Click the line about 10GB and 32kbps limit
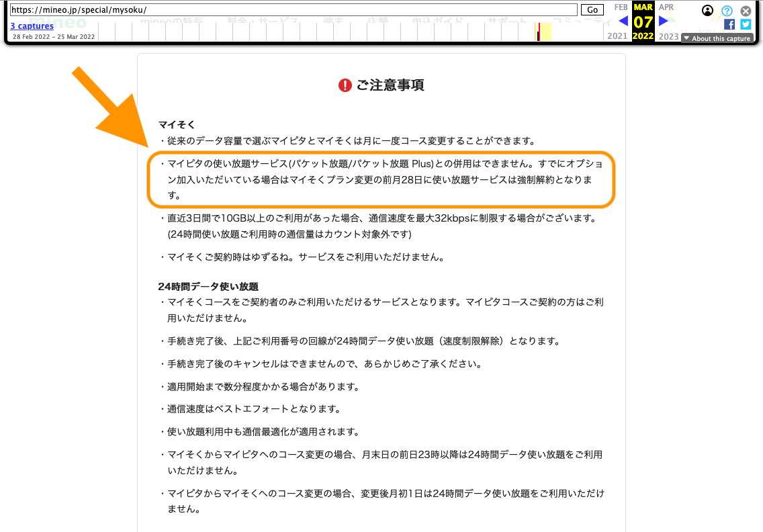This screenshot has width=763, height=532. 380,226
